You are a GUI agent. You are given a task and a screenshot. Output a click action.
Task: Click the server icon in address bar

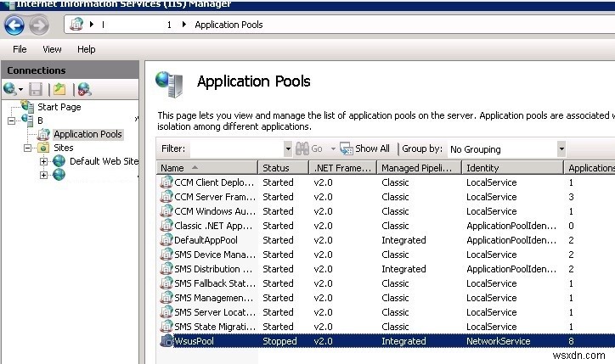(x=76, y=25)
